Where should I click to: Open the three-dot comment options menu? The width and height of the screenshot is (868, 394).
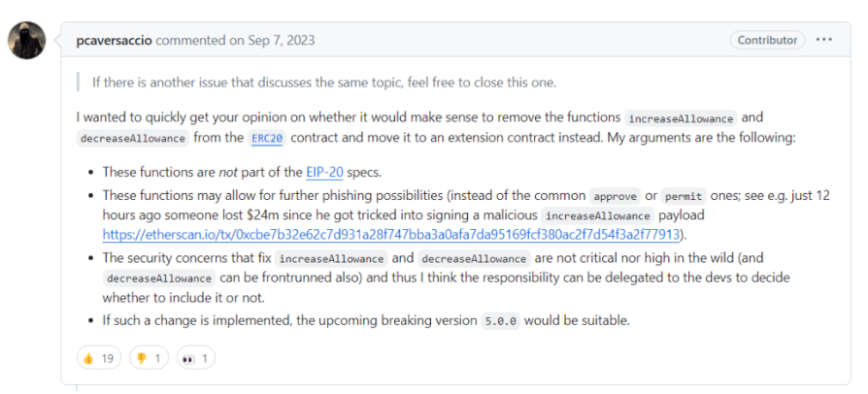pyautogui.click(x=823, y=40)
